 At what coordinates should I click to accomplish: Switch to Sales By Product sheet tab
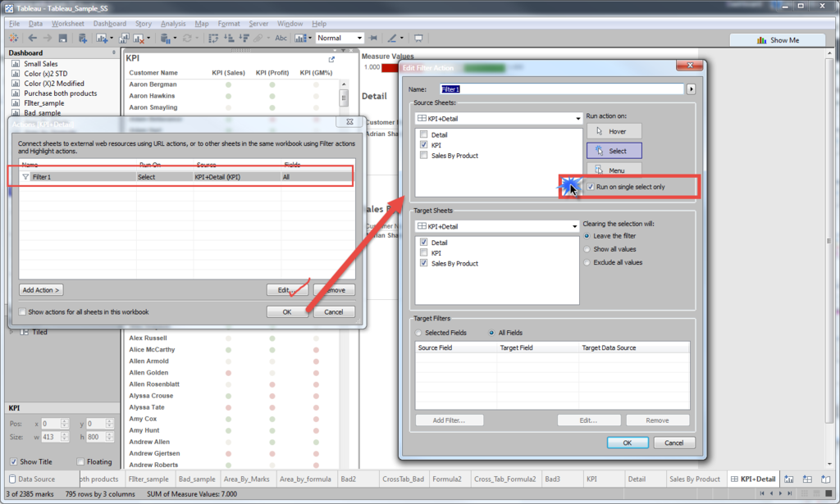click(694, 479)
